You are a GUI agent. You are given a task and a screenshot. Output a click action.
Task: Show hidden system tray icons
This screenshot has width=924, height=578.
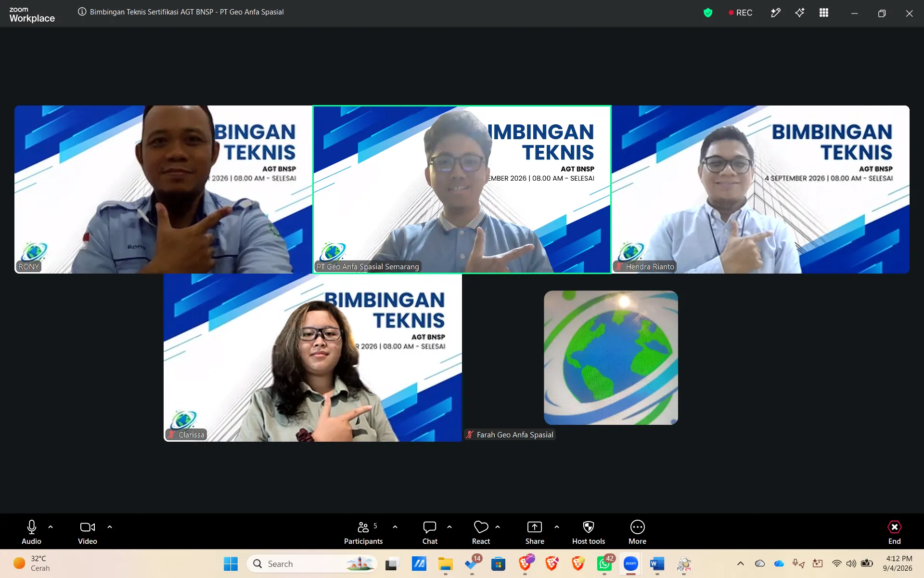pos(741,564)
